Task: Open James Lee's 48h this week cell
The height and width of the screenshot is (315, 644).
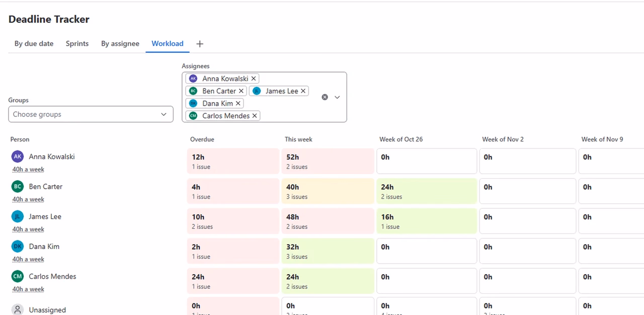Action: click(328, 221)
